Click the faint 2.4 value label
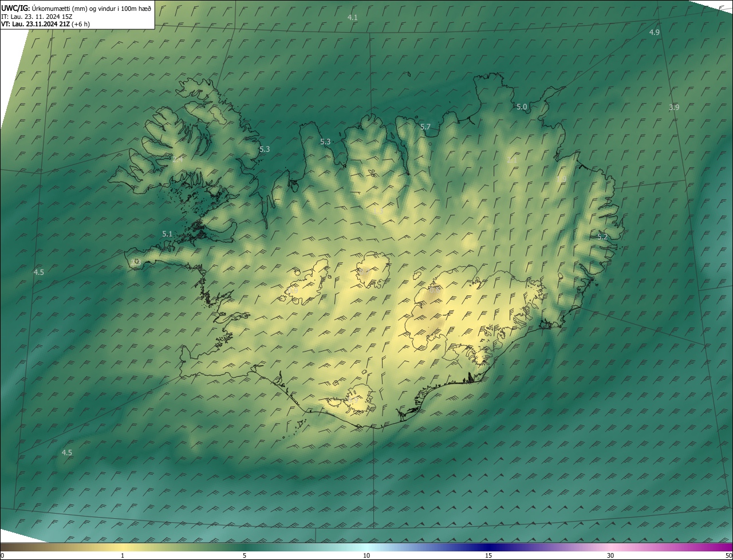This screenshot has width=733, height=560. (x=178, y=160)
